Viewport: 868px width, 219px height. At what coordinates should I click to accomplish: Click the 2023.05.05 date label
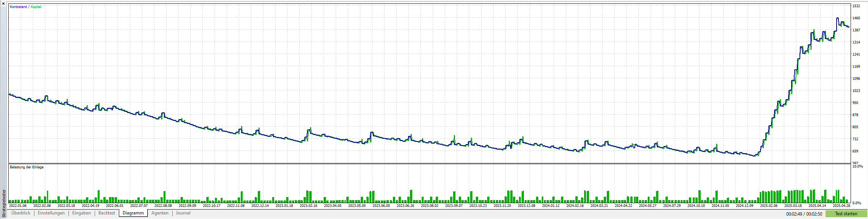point(357,206)
